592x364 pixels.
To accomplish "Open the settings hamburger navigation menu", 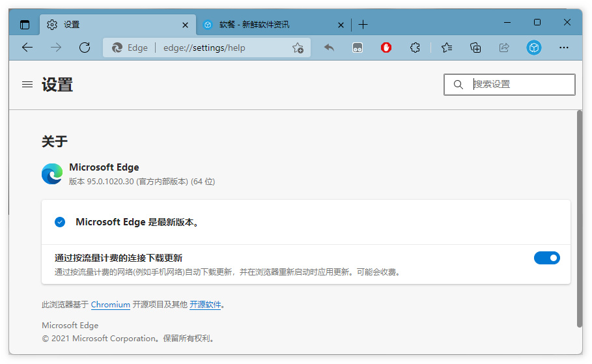I will (27, 84).
